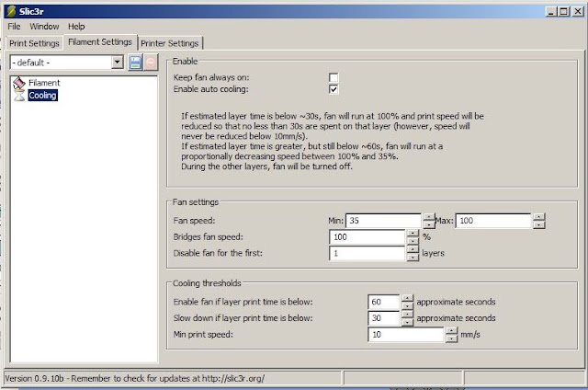The width and height of the screenshot is (588, 390).
Task: Open the default preset dropdown
Action: point(118,63)
